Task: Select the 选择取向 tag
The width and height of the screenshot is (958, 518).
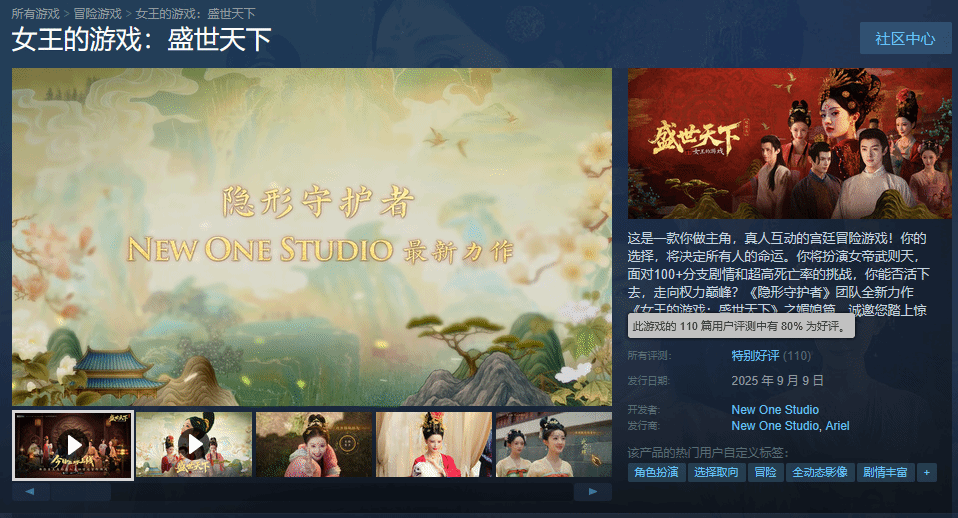Action: click(x=716, y=472)
